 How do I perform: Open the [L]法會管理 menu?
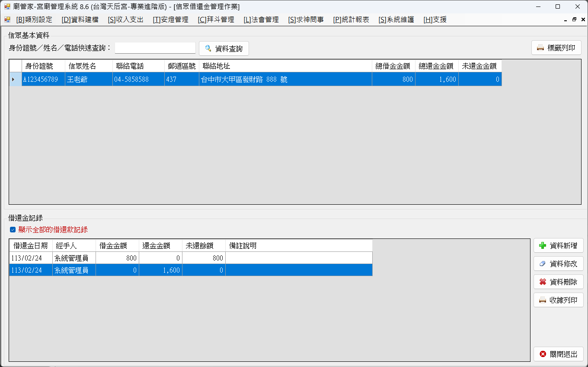(x=261, y=19)
